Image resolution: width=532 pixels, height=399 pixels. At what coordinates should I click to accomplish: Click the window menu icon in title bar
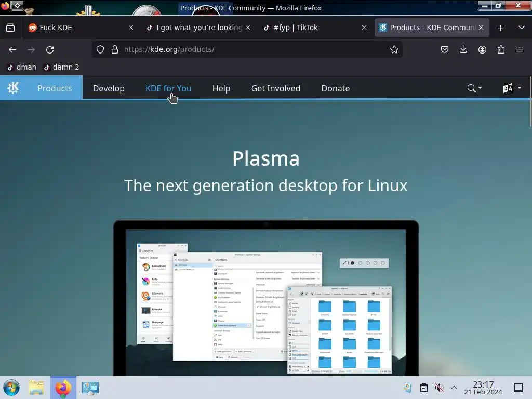pos(5,6)
